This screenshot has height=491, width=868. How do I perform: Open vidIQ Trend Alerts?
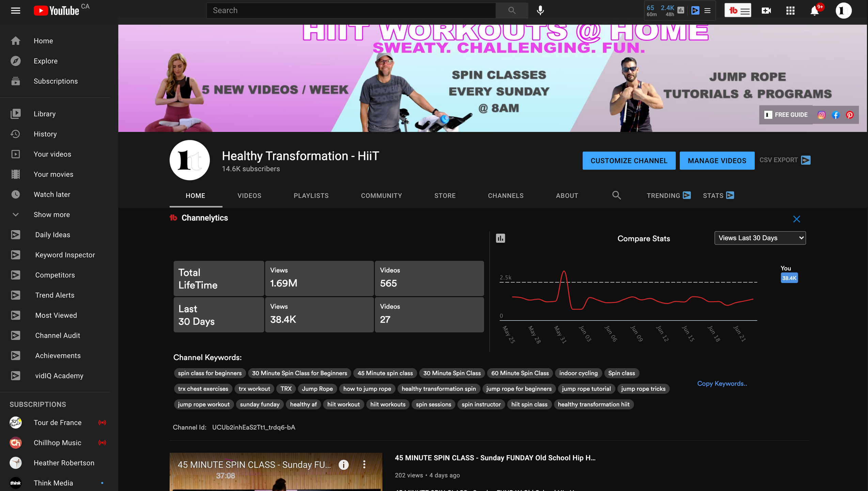(x=55, y=295)
